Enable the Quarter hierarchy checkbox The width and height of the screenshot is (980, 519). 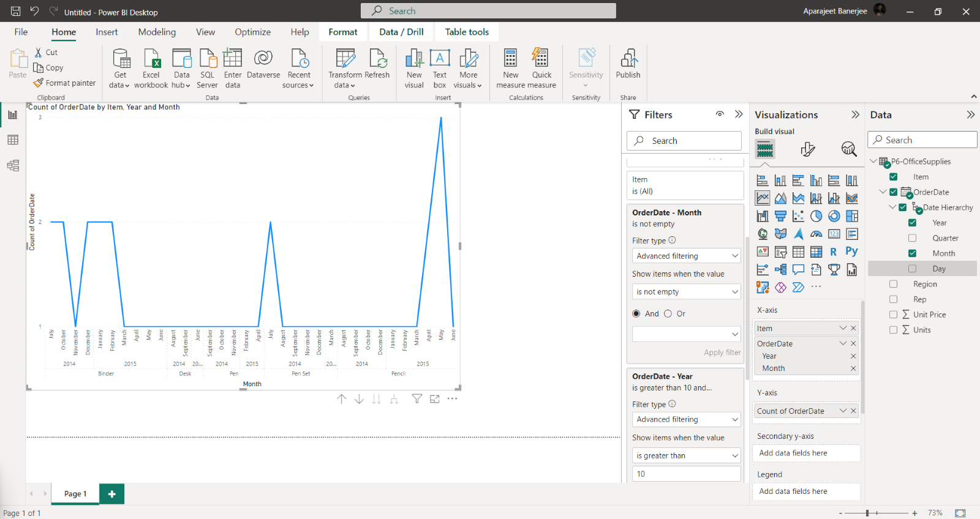(912, 238)
